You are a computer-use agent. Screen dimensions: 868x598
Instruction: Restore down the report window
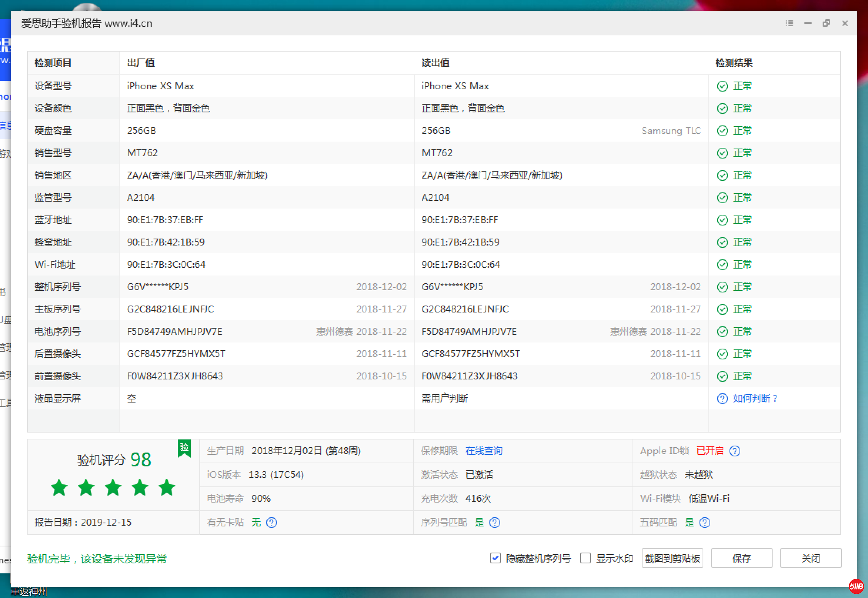[x=826, y=23]
